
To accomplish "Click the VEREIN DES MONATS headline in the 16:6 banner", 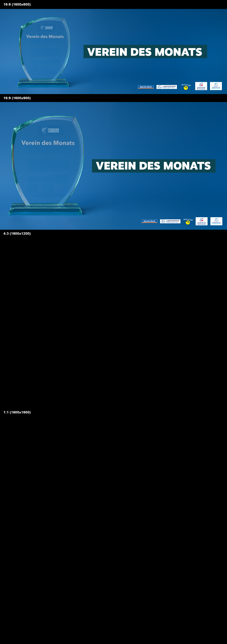I will [145, 52].
